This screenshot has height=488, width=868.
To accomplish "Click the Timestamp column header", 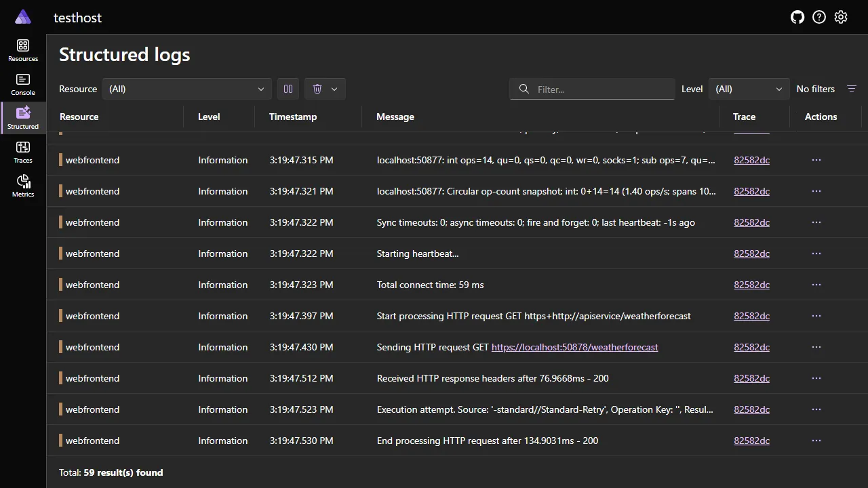I will pos(293,117).
